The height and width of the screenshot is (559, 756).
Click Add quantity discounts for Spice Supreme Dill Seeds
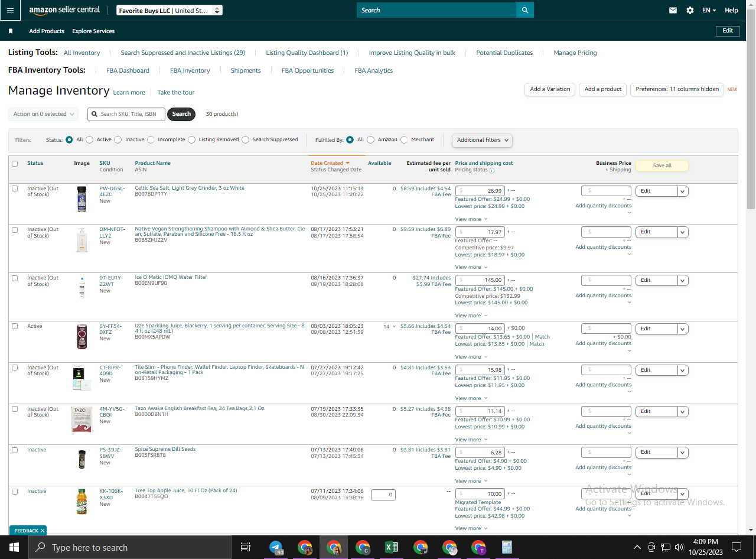tap(603, 467)
